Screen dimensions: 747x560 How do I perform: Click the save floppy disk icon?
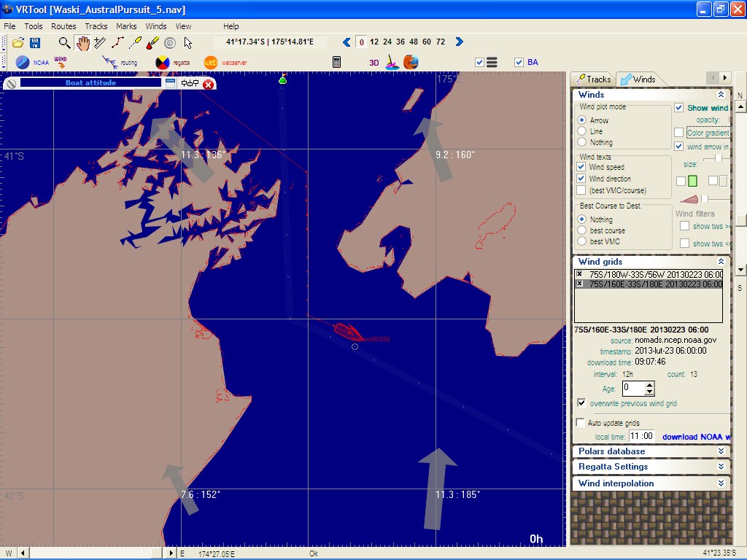(35, 43)
